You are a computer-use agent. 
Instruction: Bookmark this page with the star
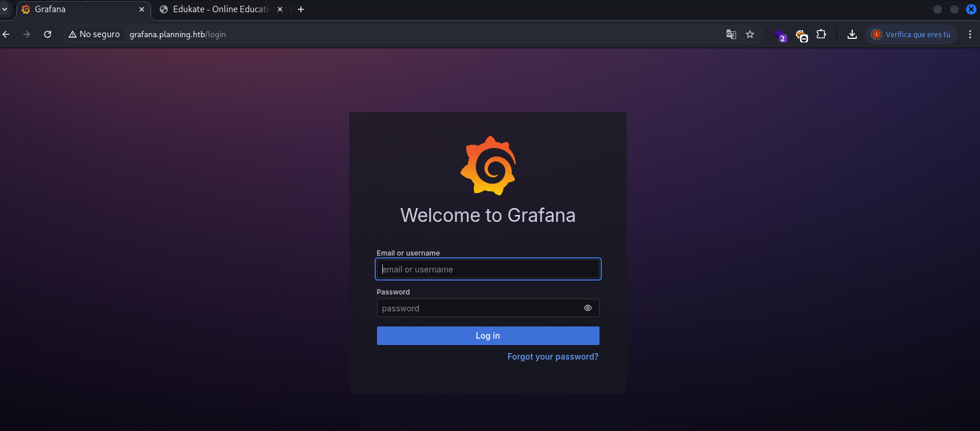click(x=750, y=34)
